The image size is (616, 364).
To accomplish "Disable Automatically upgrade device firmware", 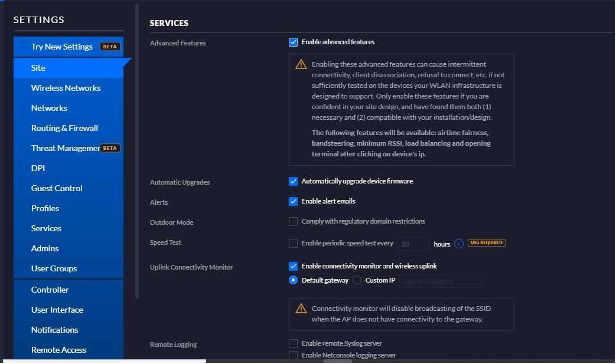I will (293, 181).
